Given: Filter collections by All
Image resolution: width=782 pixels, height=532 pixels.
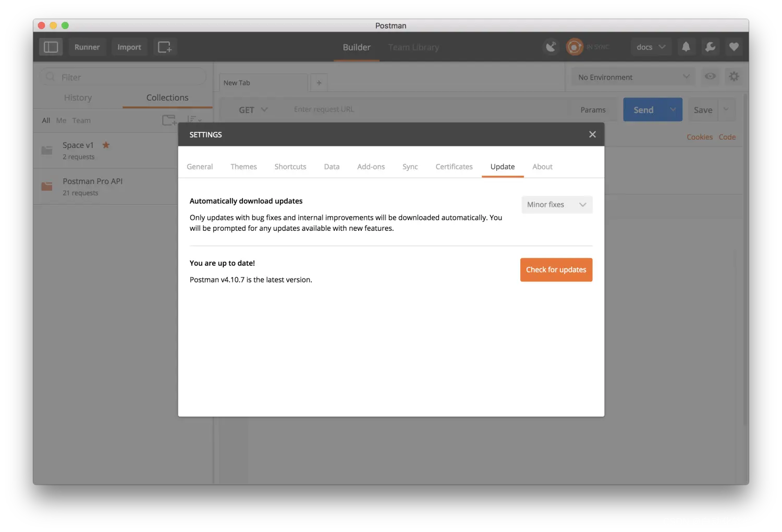Looking at the screenshot, I should point(46,120).
